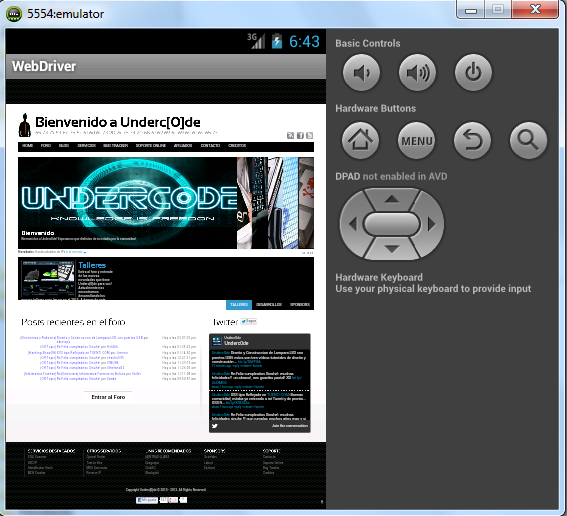Raise volume with the volume up button

click(417, 72)
